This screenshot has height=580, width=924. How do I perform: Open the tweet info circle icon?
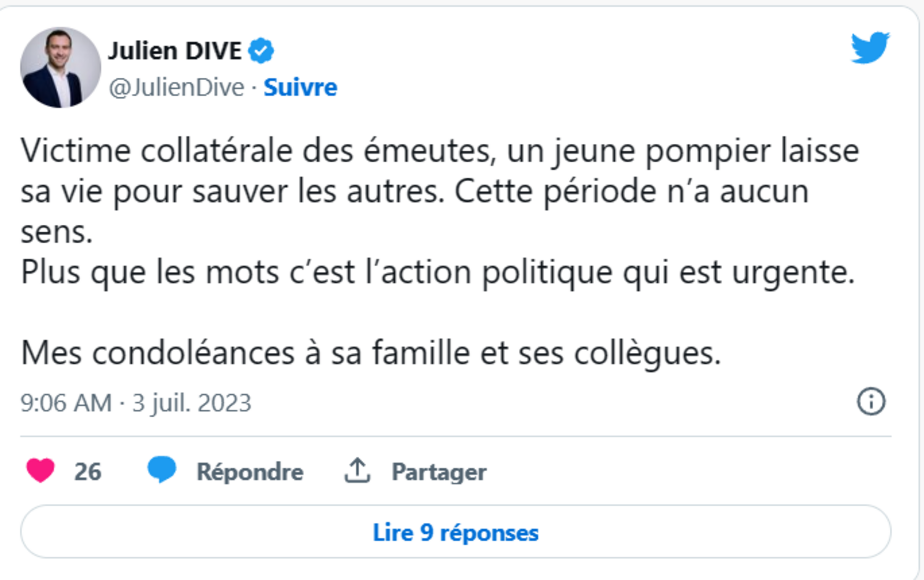pos(871,401)
